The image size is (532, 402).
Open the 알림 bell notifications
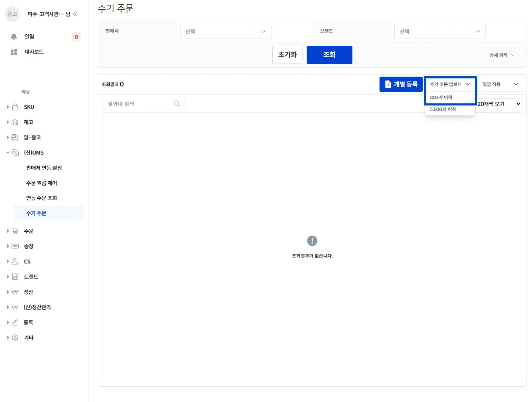point(14,37)
